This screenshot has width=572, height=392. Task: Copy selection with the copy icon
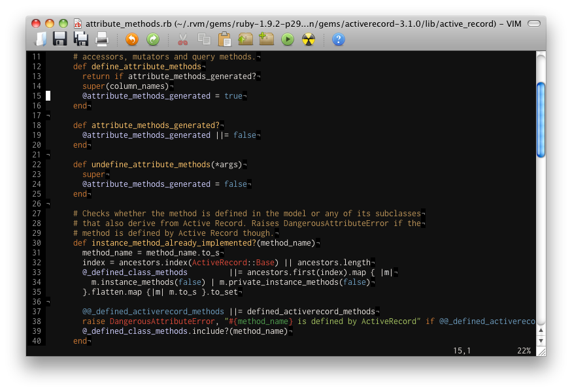point(204,39)
